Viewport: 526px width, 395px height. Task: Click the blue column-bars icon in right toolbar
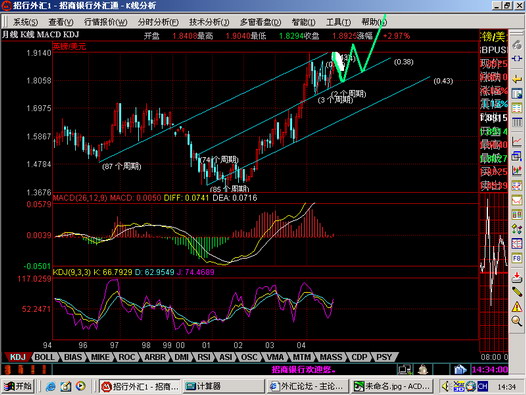517,122
